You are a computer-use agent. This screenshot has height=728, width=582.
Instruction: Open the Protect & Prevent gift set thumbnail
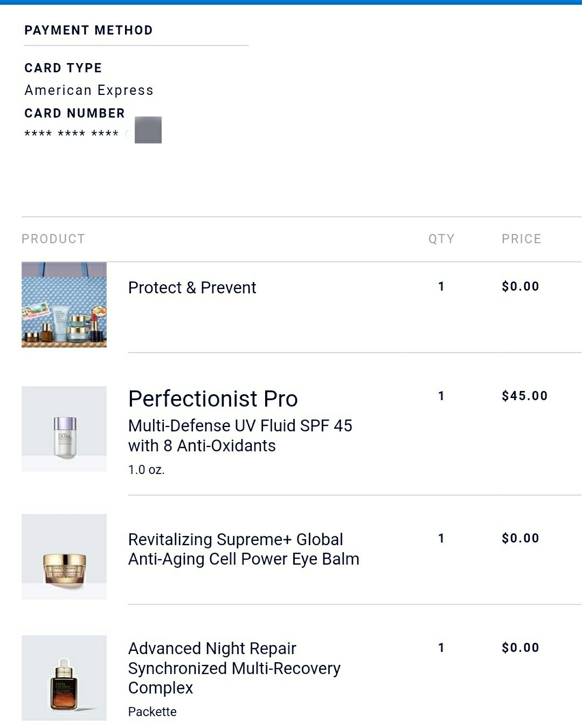point(64,305)
